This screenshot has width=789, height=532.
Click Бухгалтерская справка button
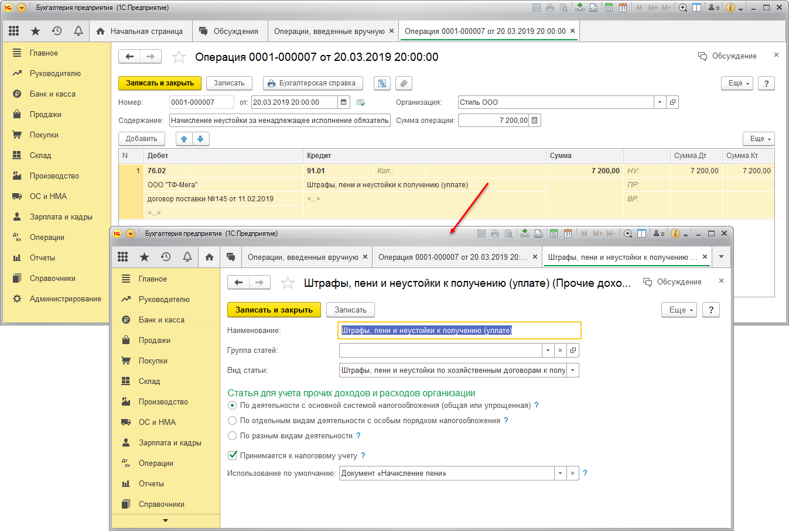(x=313, y=83)
